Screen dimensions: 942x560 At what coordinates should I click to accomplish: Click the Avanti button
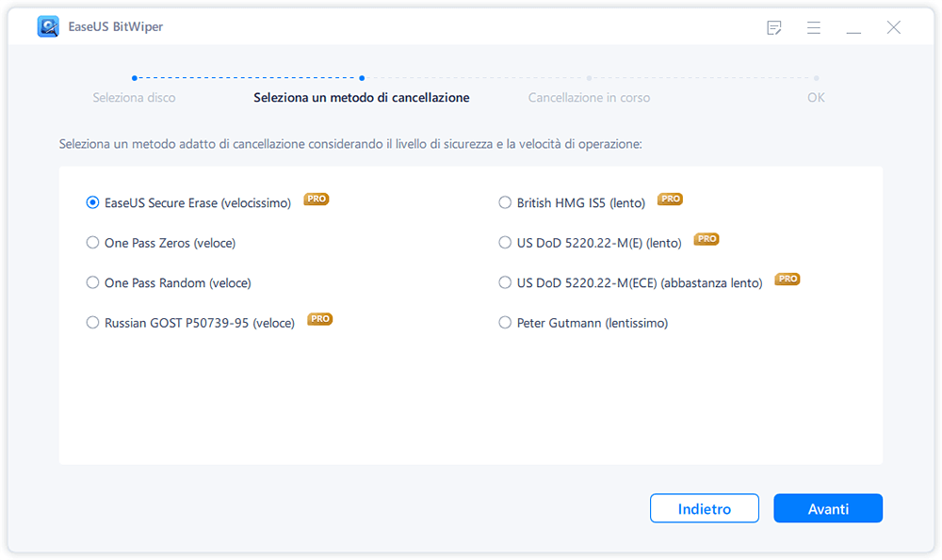828,508
